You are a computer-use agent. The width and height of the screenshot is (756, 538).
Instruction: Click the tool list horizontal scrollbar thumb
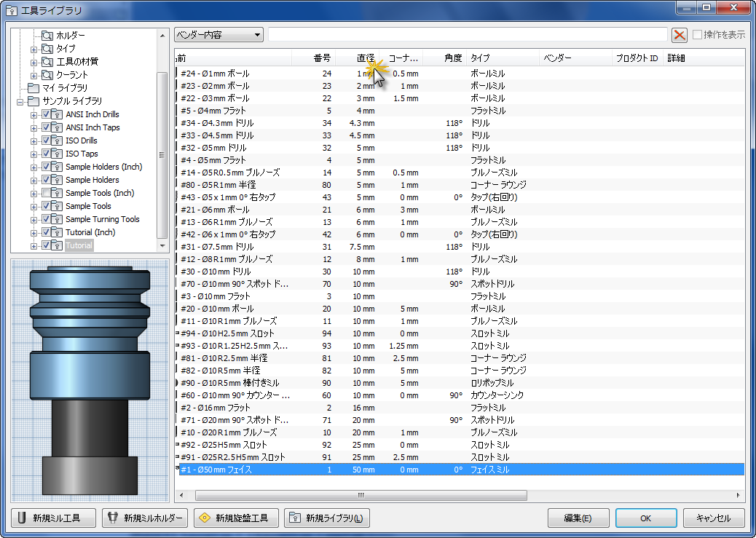point(361,495)
